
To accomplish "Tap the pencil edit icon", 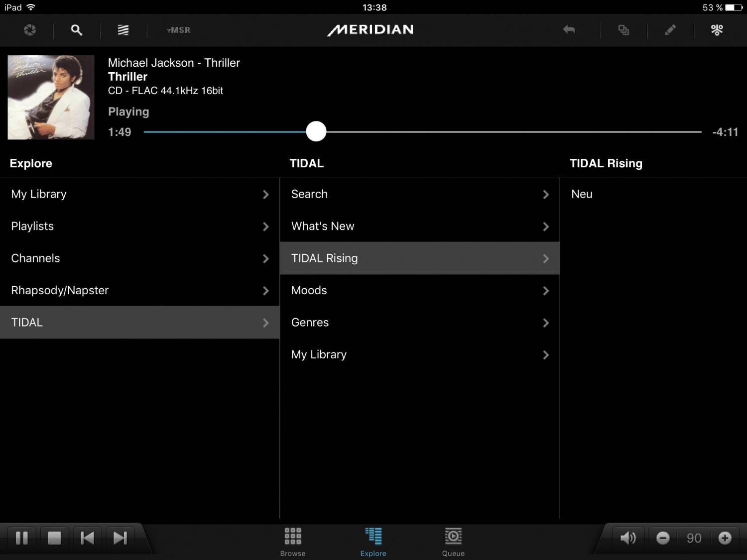I will (670, 30).
